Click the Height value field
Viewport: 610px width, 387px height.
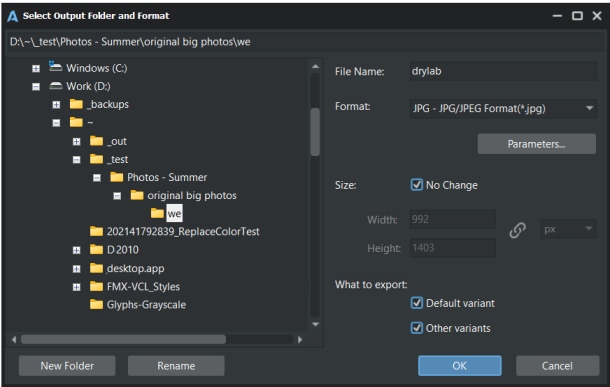click(452, 248)
